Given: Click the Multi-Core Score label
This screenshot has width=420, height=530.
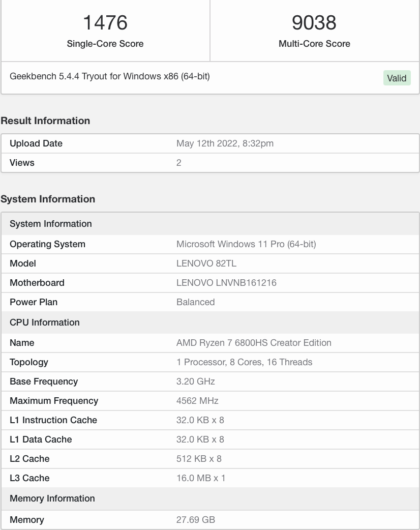Looking at the screenshot, I should pyautogui.click(x=314, y=44).
